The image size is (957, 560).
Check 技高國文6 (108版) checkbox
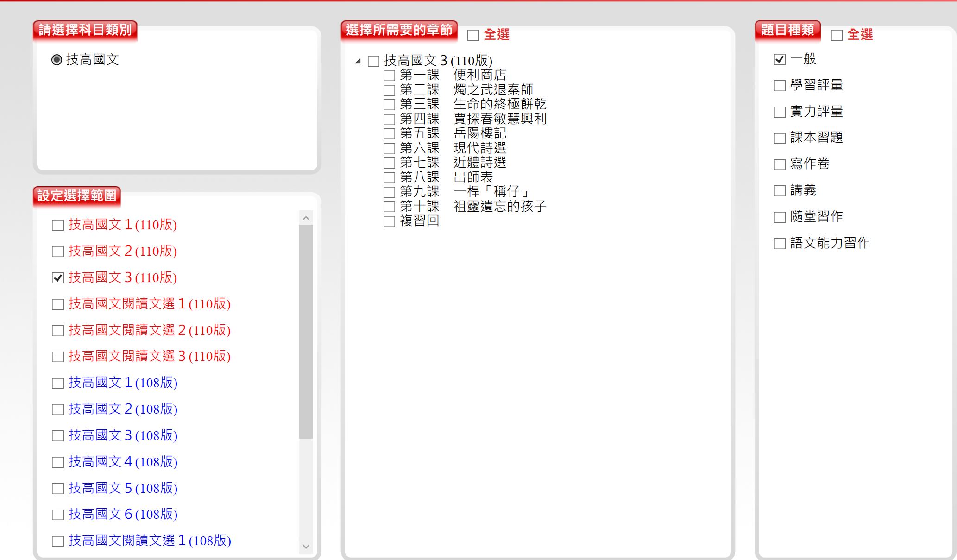(x=58, y=515)
